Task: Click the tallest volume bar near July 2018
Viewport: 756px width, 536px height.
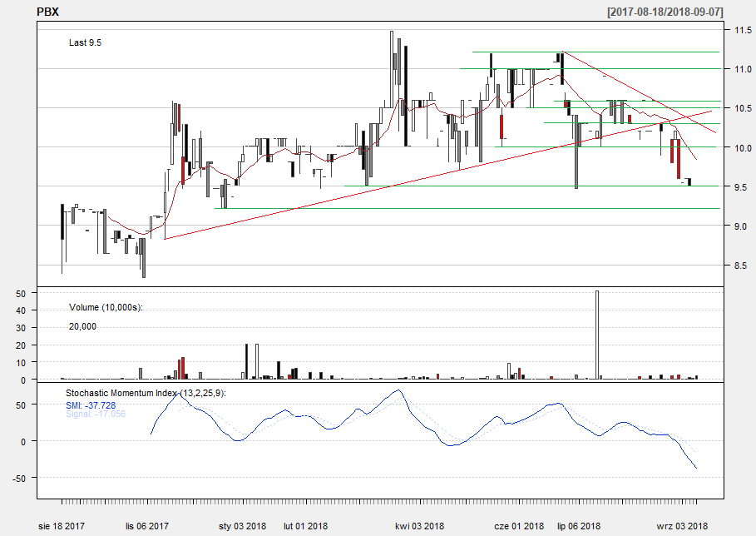Action: click(x=597, y=335)
